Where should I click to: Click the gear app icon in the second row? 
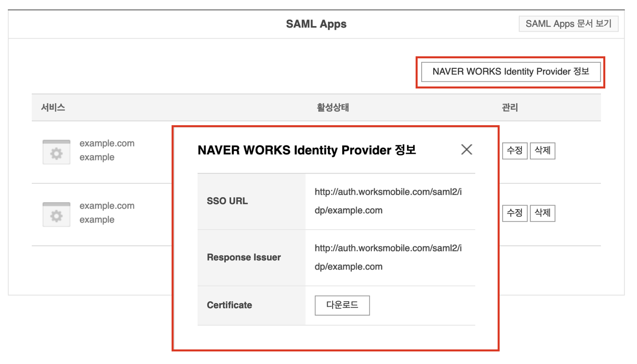[x=56, y=214]
